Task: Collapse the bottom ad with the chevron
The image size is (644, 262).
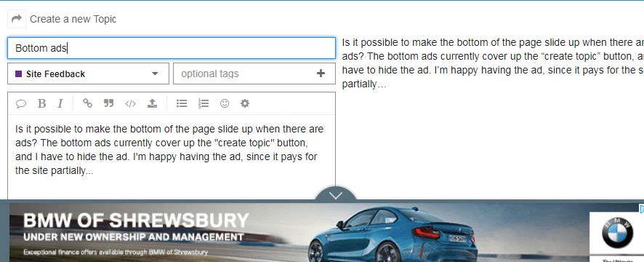Action: [336, 195]
